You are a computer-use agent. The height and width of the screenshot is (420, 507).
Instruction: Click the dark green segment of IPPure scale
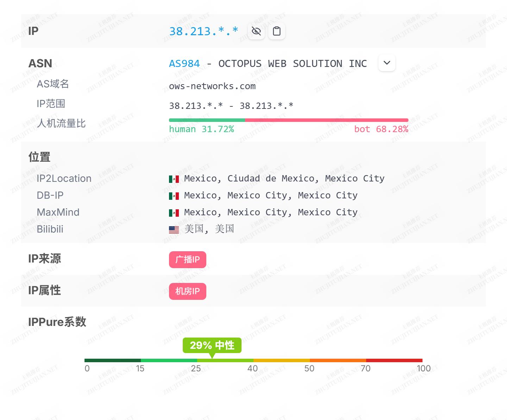(x=113, y=360)
